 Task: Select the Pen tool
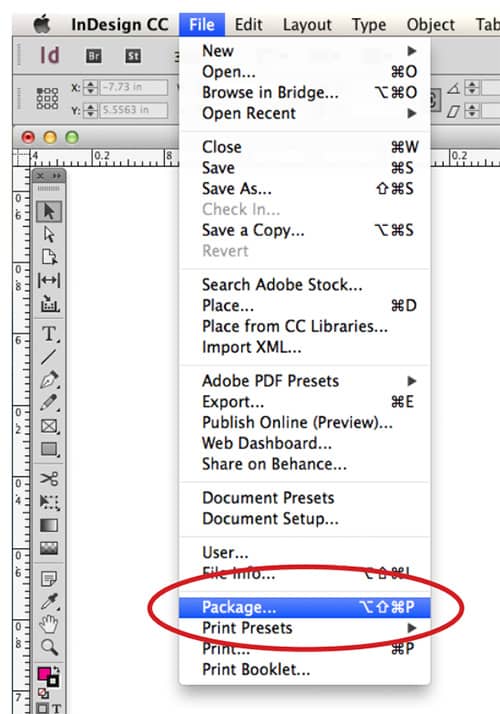(x=49, y=379)
